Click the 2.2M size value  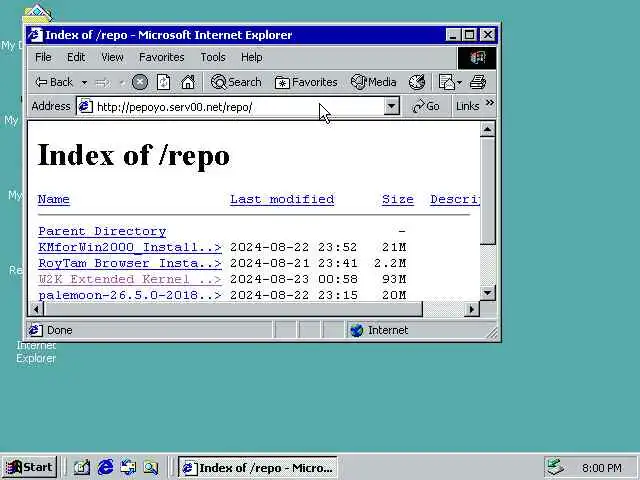click(x=390, y=263)
